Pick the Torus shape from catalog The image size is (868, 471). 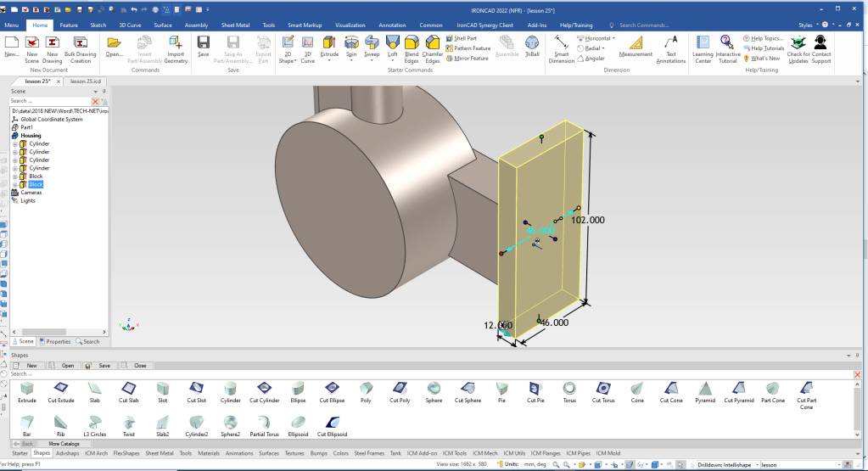(x=569, y=390)
